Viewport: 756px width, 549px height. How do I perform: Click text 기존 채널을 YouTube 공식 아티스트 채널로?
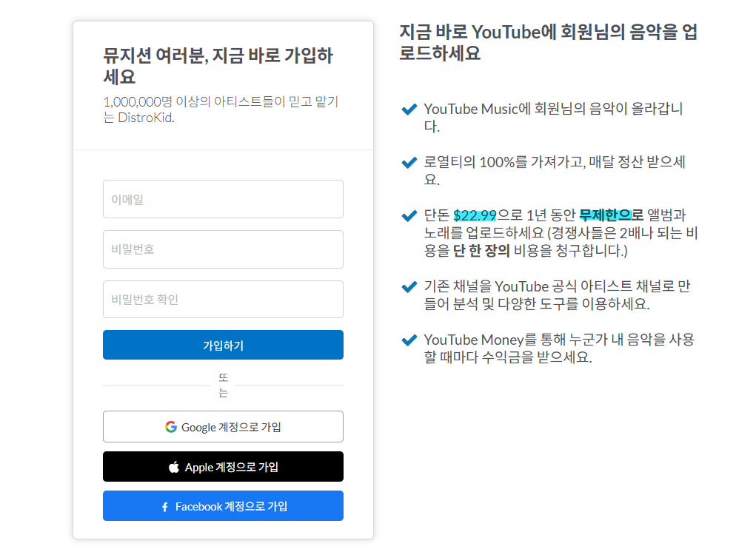[557, 286]
